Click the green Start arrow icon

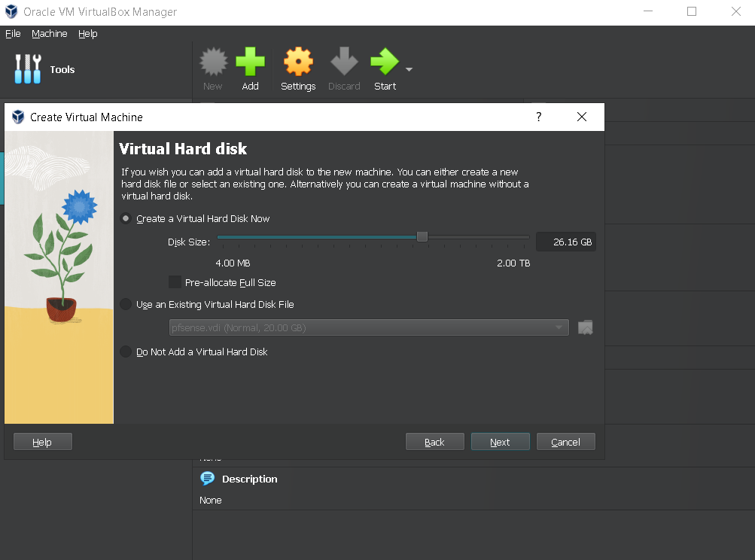pos(385,62)
